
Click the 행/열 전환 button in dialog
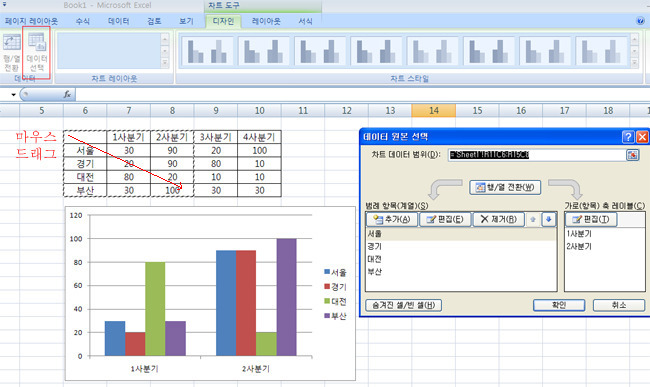click(505, 187)
